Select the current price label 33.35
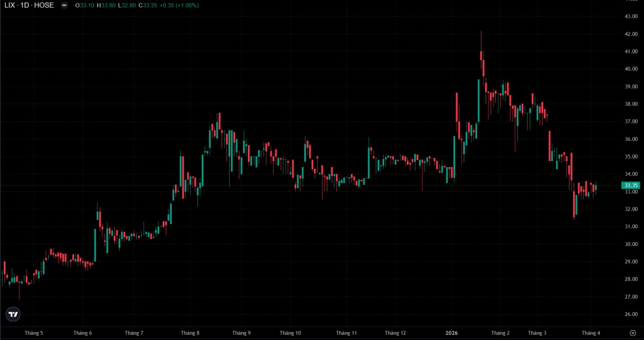The width and height of the screenshot is (644, 340). point(631,185)
